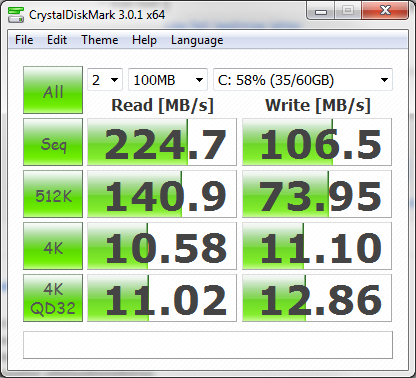Open the Help menu

point(144,40)
